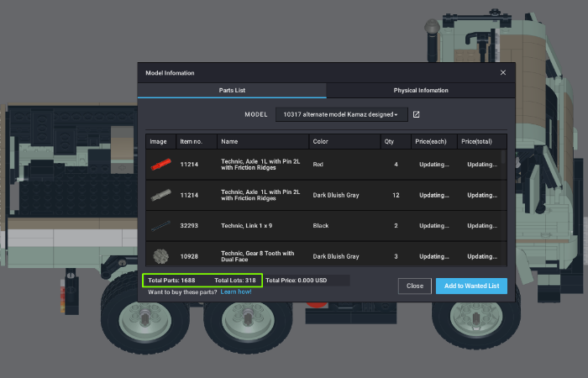Click the red Technic Axle part image
588x378 pixels.
160,165
